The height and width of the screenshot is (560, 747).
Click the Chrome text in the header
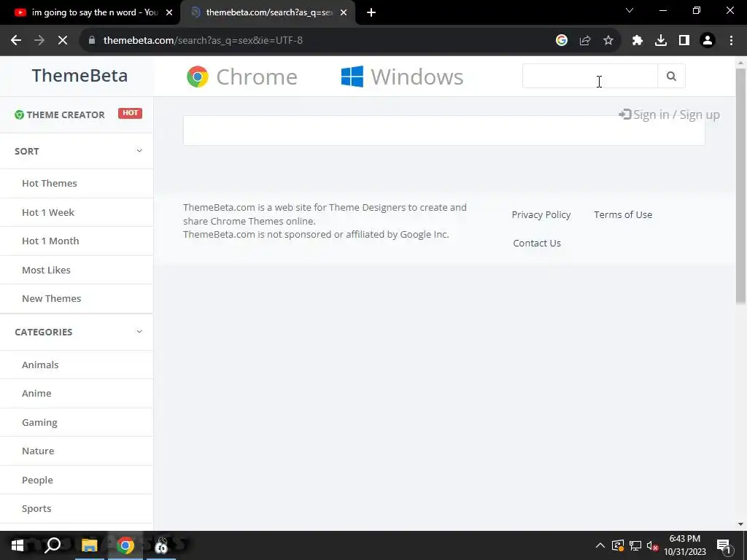pyautogui.click(x=257, y=77)
